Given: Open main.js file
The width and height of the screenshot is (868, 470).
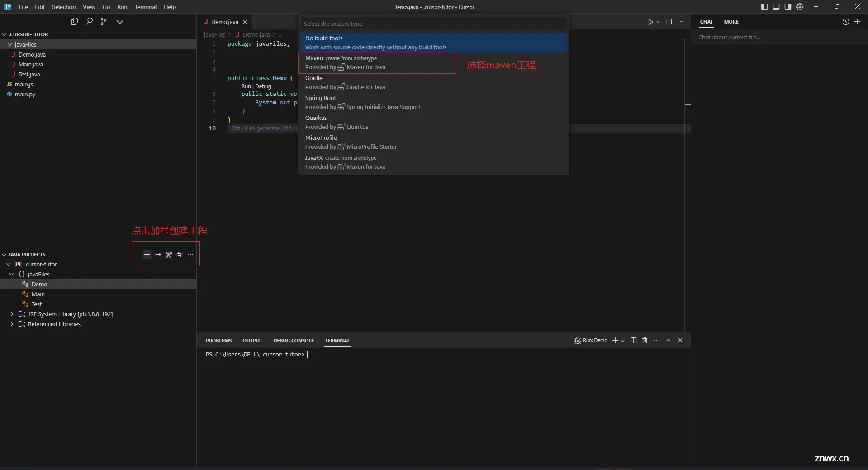Looking at the screenshot, I should pyautogui.click(x=98, y=84).
